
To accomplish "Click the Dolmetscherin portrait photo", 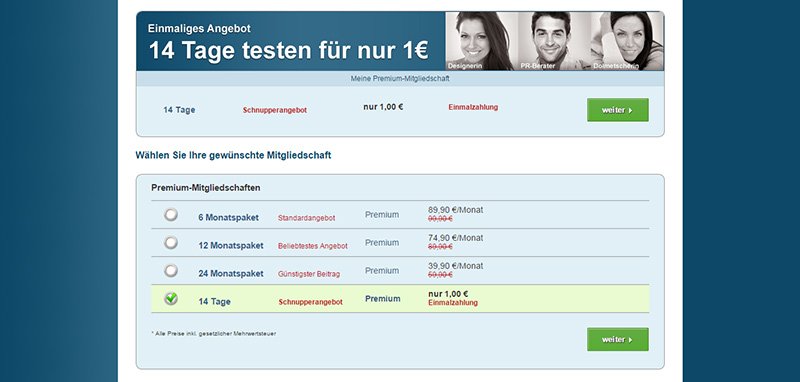I will (627, 41).
